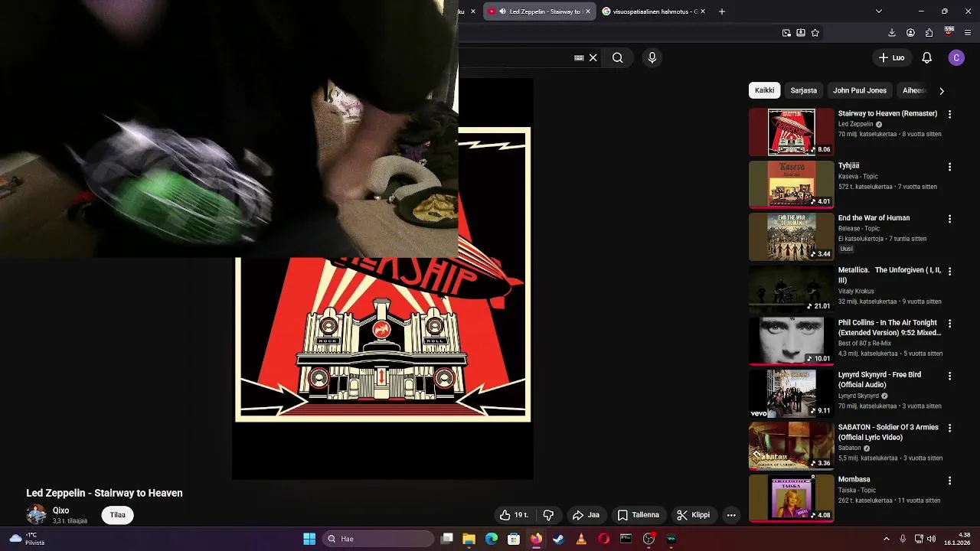980x551 pixels.
Task: Open options for Metallica The Unforgiven video
Action: tap(949, 271)
